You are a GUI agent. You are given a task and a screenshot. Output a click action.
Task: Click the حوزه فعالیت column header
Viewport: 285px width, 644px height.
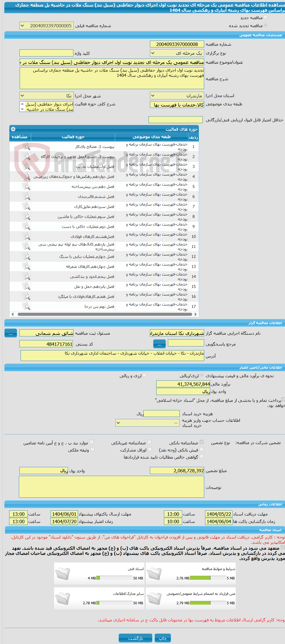(x=73, y=137)
